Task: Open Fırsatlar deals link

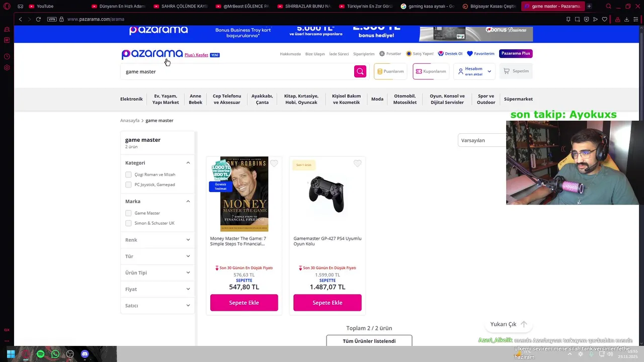Action: pyautogui.click(x=390, y=54)
